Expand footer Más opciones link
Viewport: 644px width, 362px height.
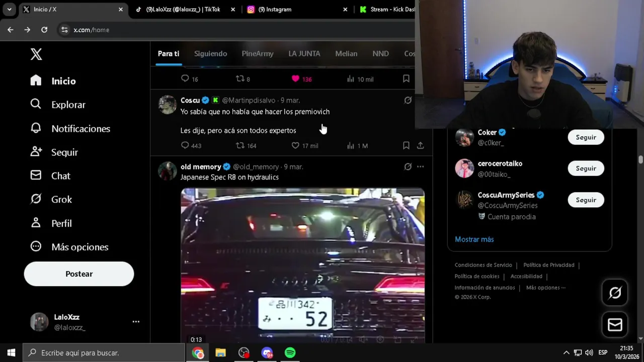pyautogui.click(x=546, y=288)
